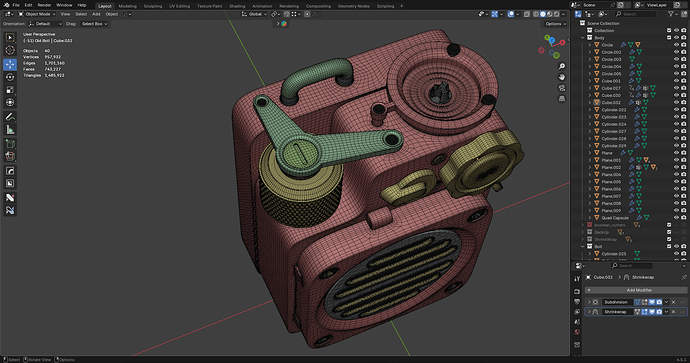Viewport: 690px width, 363px height.
Task: Expand the boolean_cutters collection
Action: coord(583,225)
